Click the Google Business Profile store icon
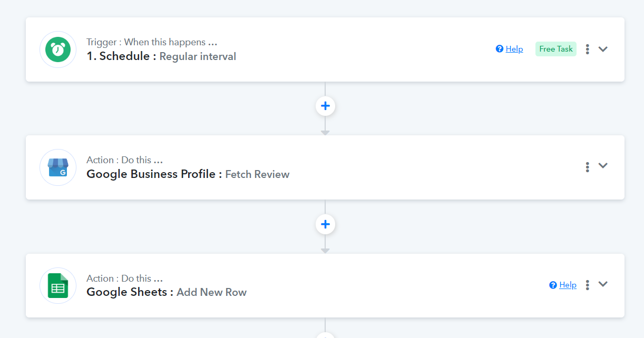The width and height of the screenshot is (644, 338). click(58, 167)
